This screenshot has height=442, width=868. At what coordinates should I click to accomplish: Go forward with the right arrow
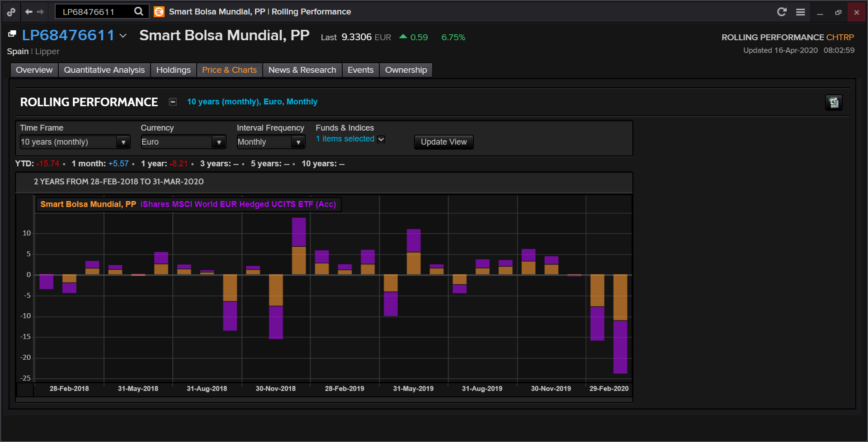tap(40, 12)
